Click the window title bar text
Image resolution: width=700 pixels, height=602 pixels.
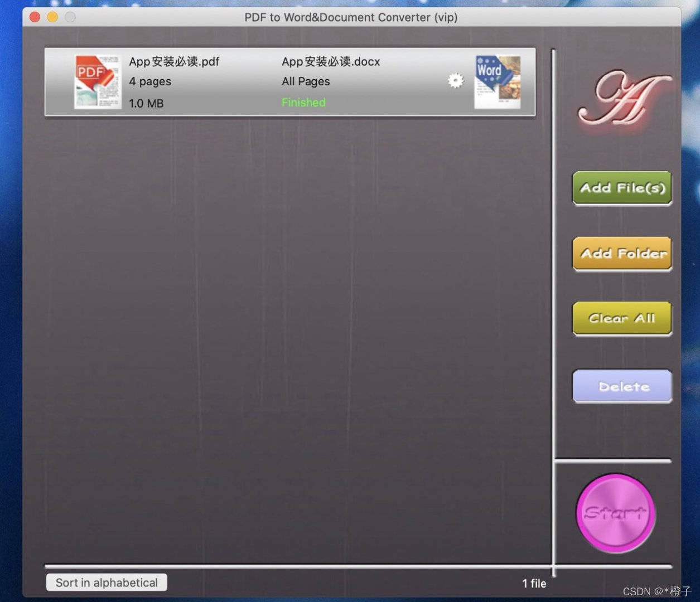click(x=351, y=17)
